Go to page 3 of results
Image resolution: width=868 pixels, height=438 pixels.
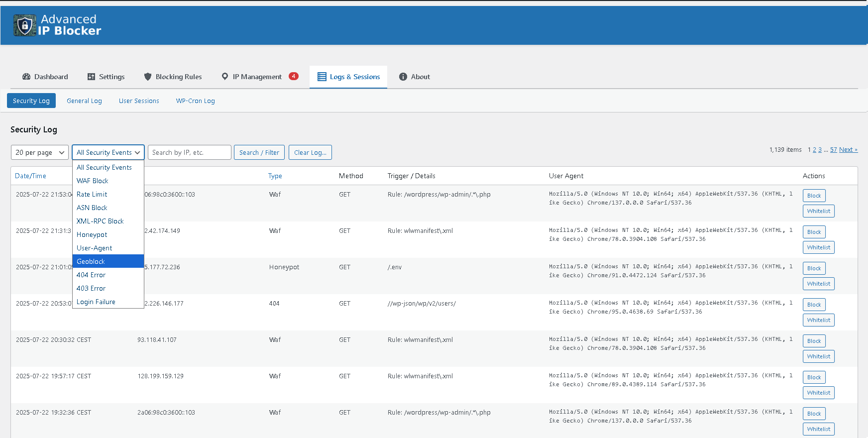click(x=820, y=150)
